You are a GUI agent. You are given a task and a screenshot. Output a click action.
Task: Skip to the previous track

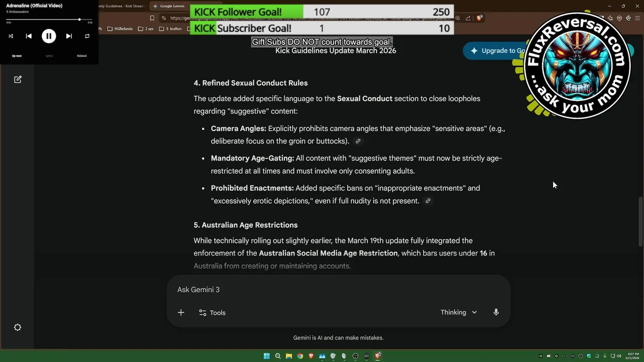pyautogui.click(x=29, y=36)
